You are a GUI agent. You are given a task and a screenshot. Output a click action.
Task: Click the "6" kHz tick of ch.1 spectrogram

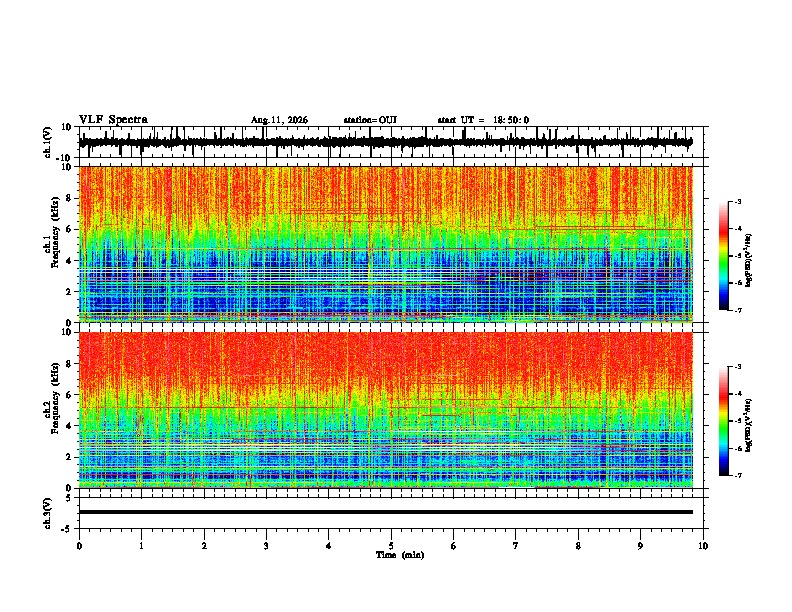coord(69,229)
